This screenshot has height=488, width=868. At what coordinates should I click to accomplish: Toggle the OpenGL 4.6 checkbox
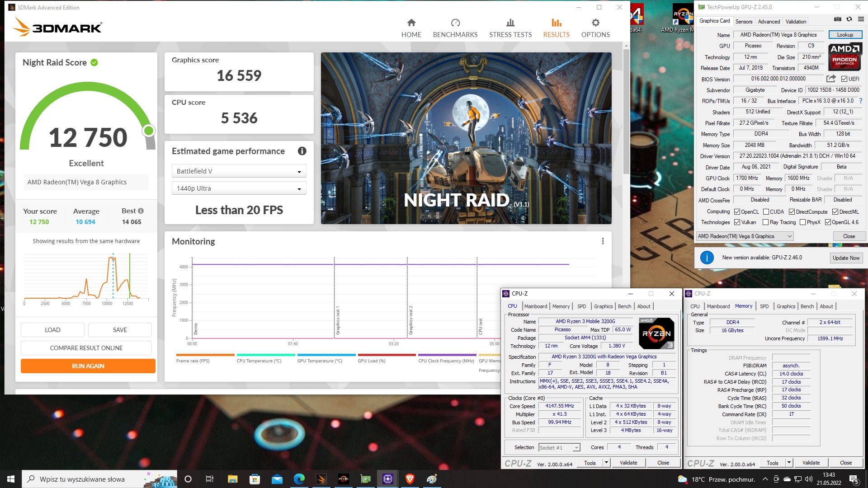(828, 222)
